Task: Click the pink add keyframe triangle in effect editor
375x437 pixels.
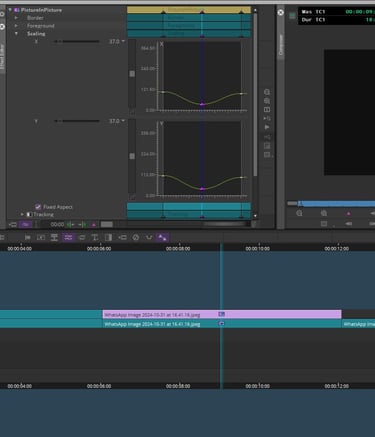Action: tap(94, 225)
